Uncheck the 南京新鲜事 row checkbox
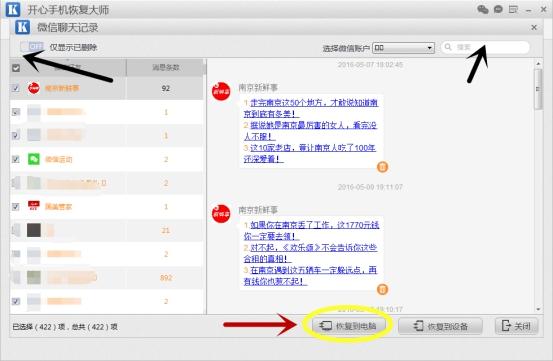This screenshot has height=361, width=553. 16,88
